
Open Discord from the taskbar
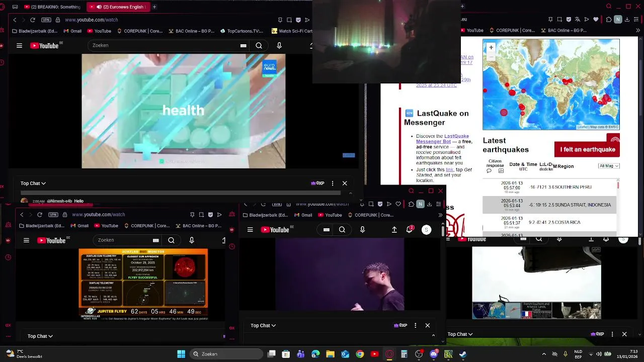point(434,354)
